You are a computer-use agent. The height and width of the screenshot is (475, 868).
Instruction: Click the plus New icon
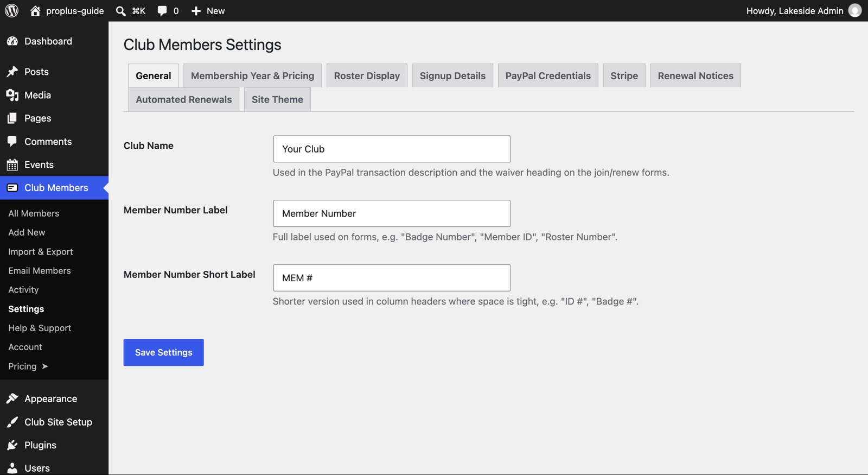[x=196, y=11]
